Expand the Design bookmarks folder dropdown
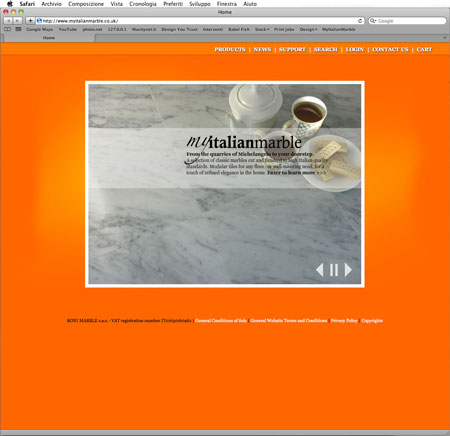 [x=308, y=29]
